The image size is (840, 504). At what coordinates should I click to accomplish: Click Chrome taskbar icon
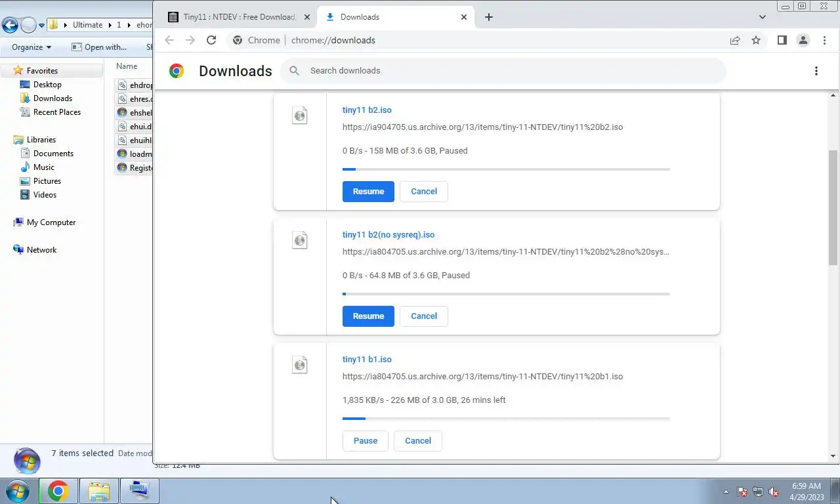click(58, 491)
